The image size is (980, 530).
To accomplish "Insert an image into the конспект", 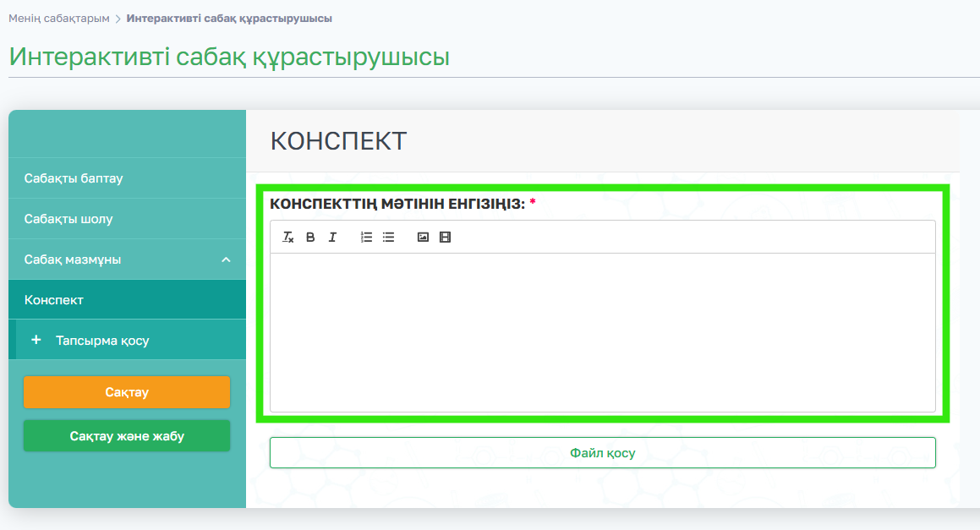I will click(x=423, y=237).
